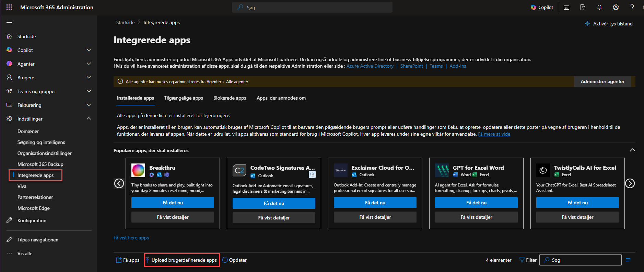The image size is (644, 272).
Task: Expand the Teams og grupper chevron
Action: [x=89, y=91]
